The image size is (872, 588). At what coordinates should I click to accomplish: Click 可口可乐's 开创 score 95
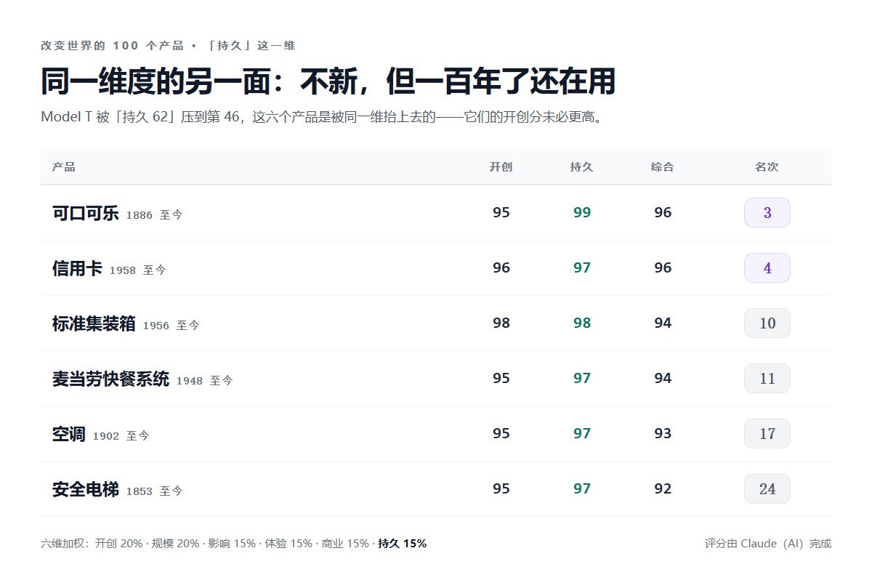501,213
